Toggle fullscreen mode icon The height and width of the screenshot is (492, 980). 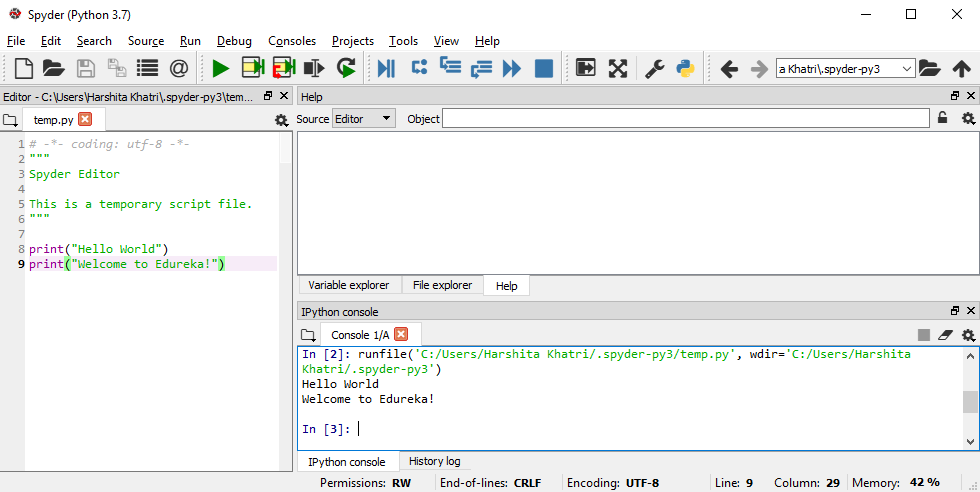pos(618,68)
